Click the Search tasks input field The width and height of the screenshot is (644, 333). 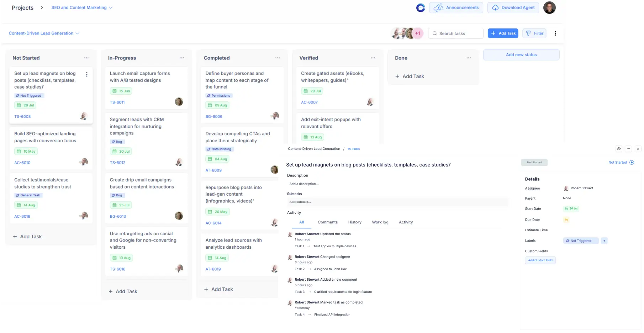(455, 33)
